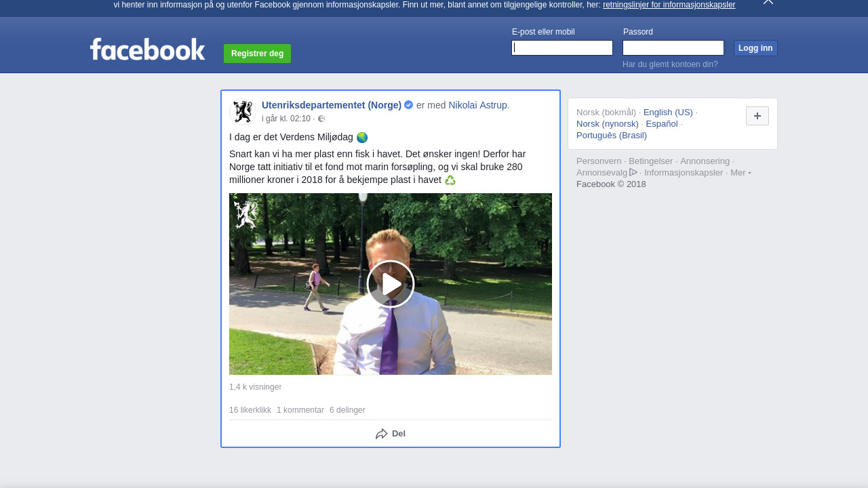868x488 pixels.
Task: Open the '6 delinger' shares link
Action: (x=347, y=410)
